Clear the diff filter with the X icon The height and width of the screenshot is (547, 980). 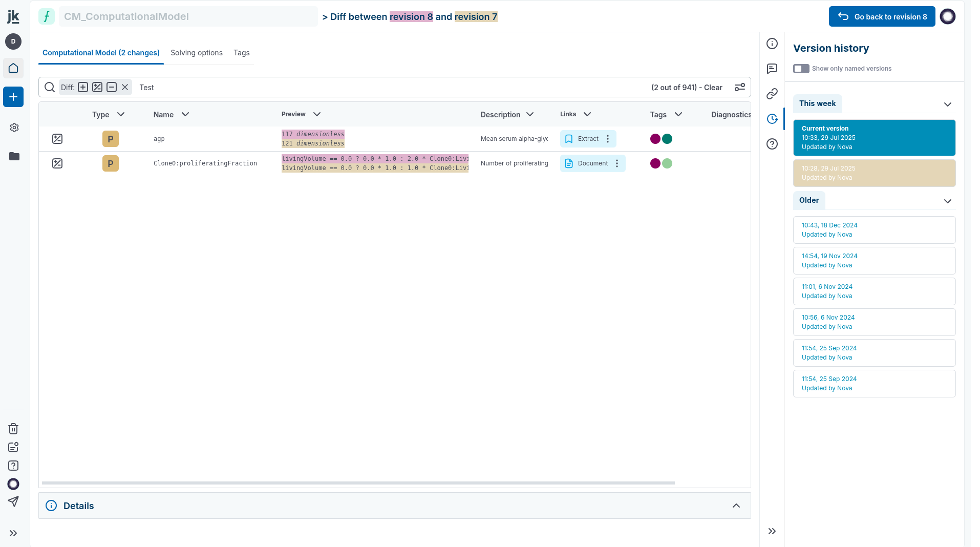pyautogui.click(x=125, y=87)
